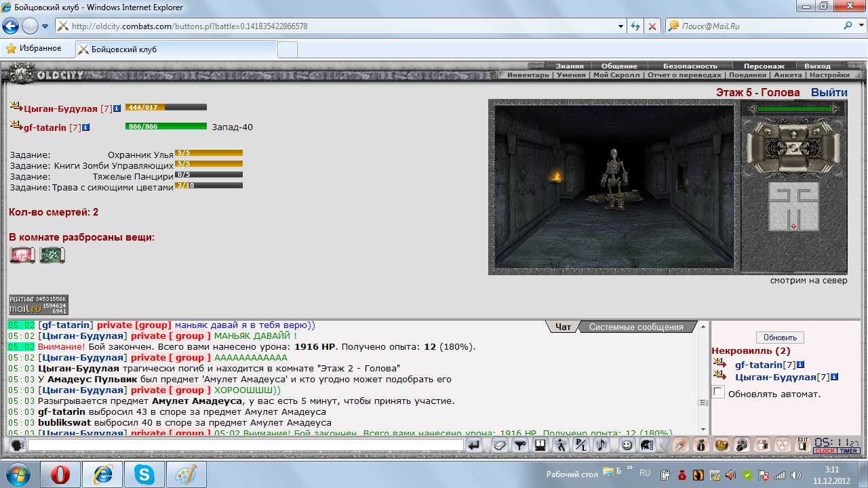Open the Анкета link

(788, 75)
